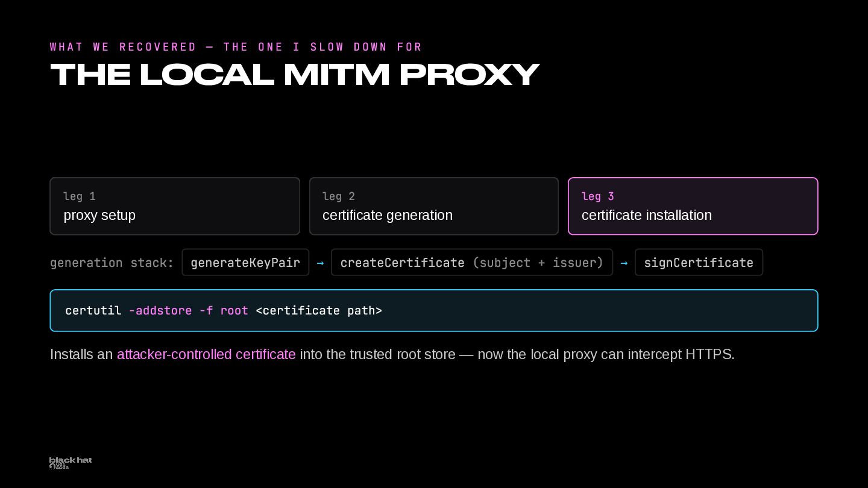Click the -addstore flag in the command
The height and width of the screenshot is (488, 868).
coord(160,310)
